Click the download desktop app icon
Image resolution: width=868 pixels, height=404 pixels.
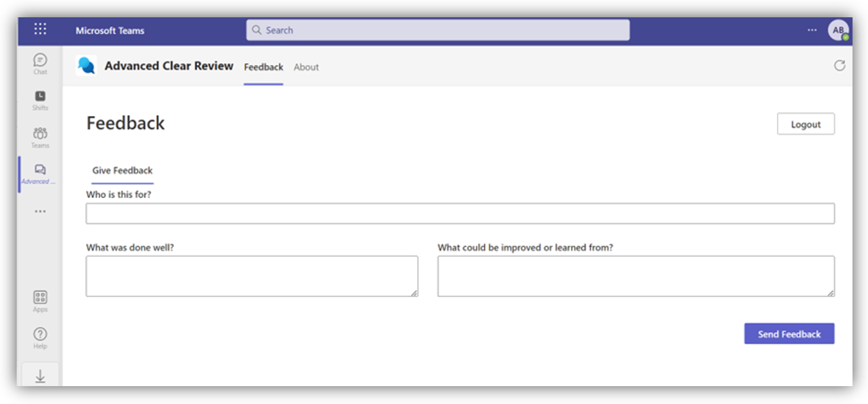tap(40, 377)
